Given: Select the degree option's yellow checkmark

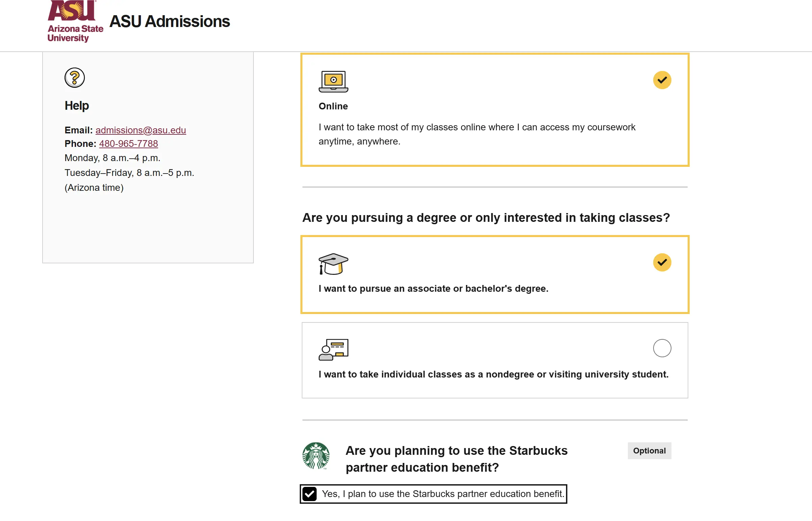Looking at the screenshot, I should tap(662, 263).
